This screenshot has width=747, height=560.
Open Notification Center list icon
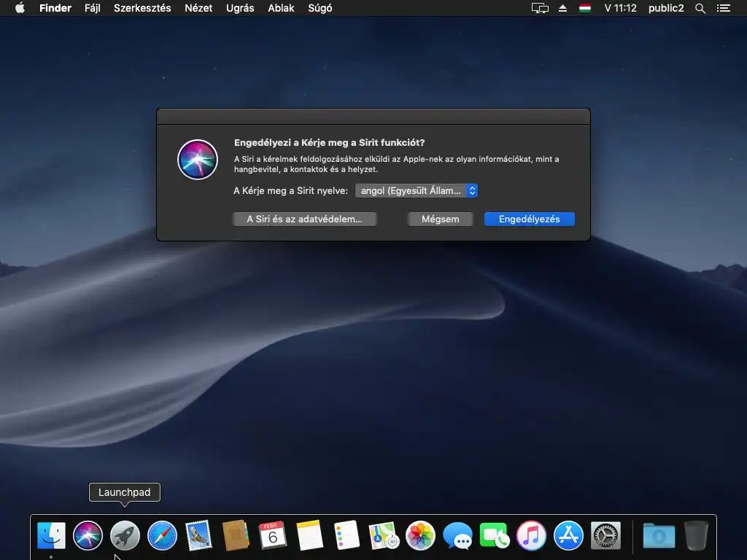click(x=723, y=8)
